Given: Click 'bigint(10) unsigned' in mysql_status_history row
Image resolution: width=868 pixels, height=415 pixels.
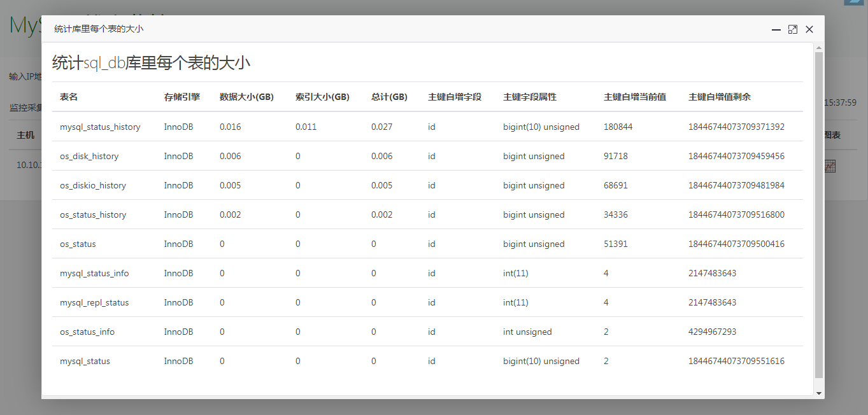Looking at the screenshot, I should point(541,127).
